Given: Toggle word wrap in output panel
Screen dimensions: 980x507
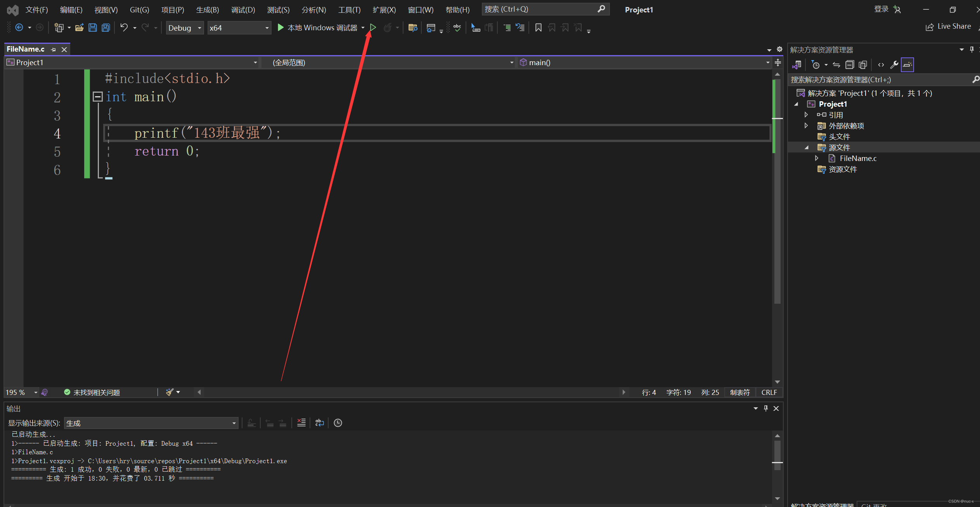Looking at the screenshot, I should pyautogui.click(x=319, y=423).
